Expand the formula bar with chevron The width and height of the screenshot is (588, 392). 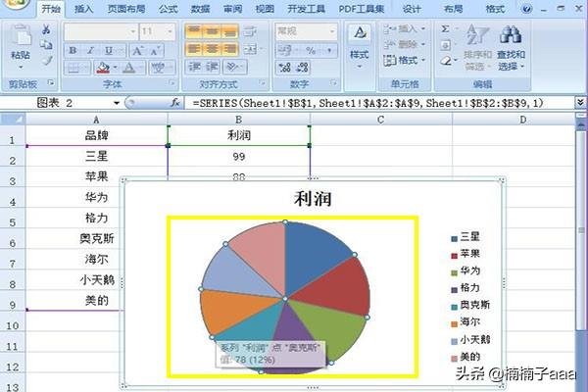pyautogui.click(x=580, y=102)
